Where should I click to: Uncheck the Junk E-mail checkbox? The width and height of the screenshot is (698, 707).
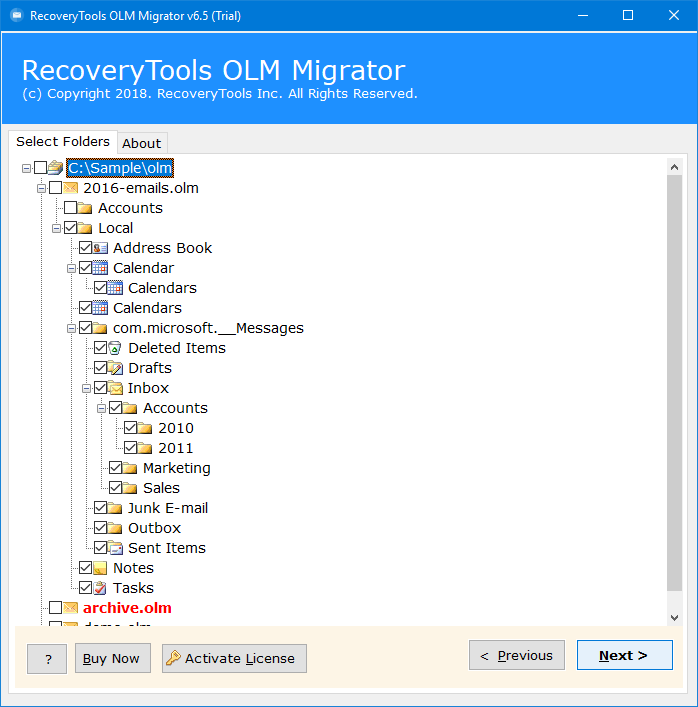(x=100, y=508)
